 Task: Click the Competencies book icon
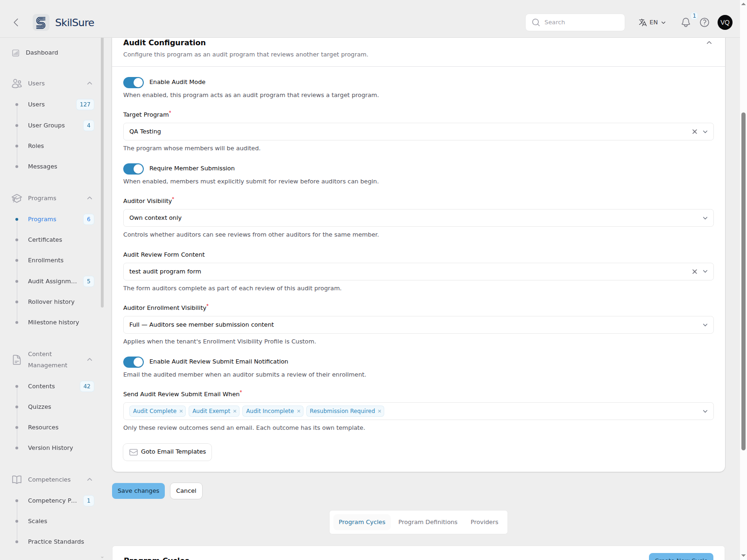pyautogui.click(x=17, y=480)
